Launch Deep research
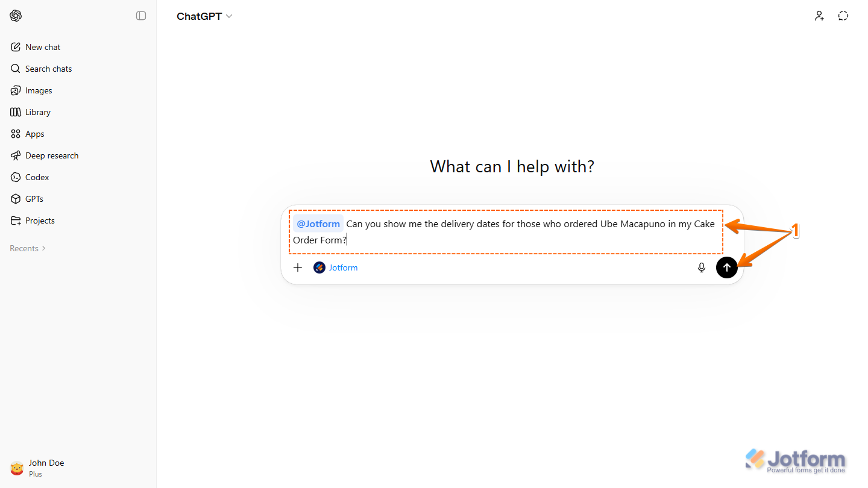The width and height of the screenshot is (868, 488). coord(51,155)
